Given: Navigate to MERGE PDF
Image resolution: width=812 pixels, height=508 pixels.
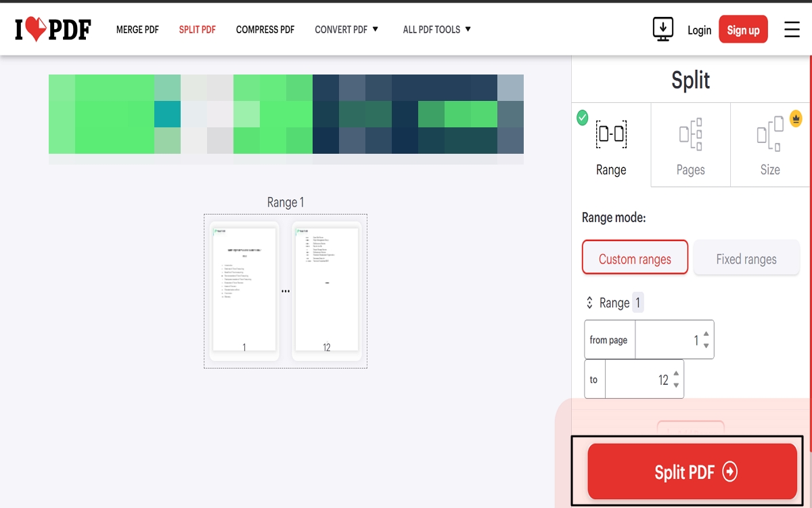Looking at the screenshot, I should pyautogui.click(x=137, y=29).
